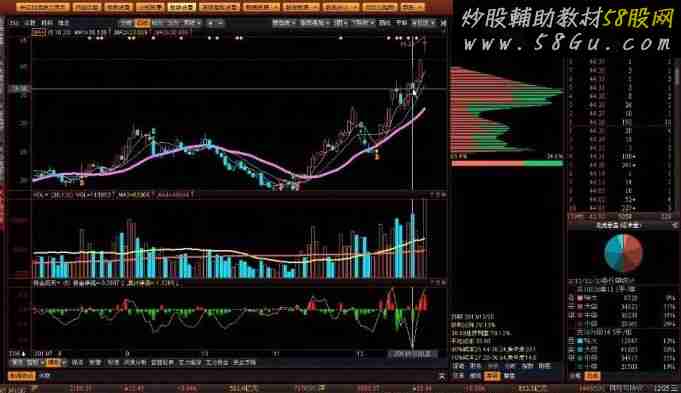Select the orange-highlighted period tab above the candlestick chart

click(x=143, y=23)
